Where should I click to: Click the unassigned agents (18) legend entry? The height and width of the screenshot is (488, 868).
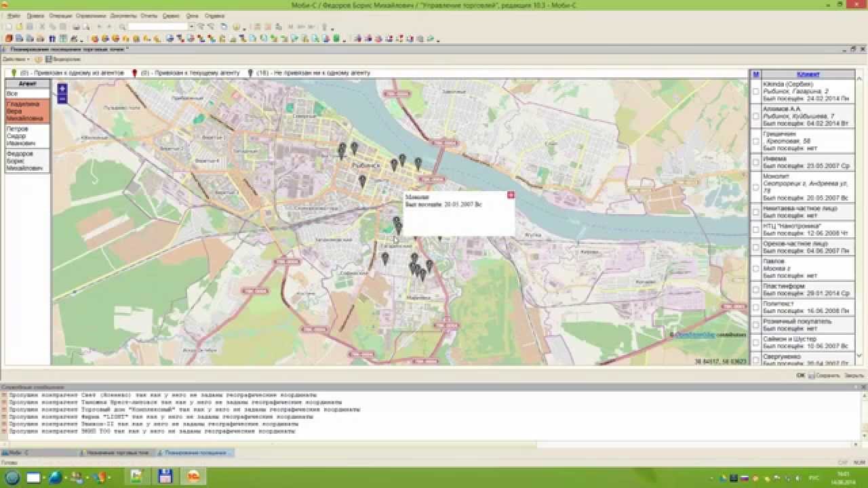[x=309, y=73]
